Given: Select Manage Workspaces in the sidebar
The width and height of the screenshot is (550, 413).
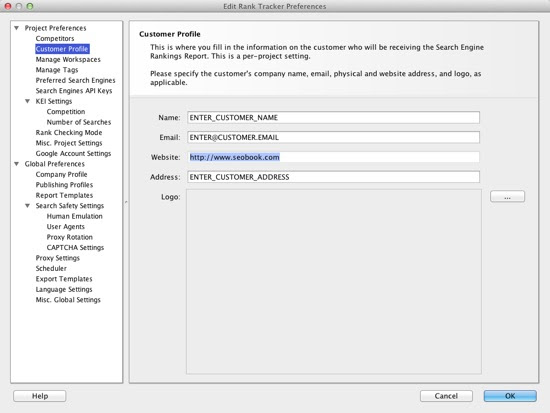Looking at the screenshot, I should [68, 59].
